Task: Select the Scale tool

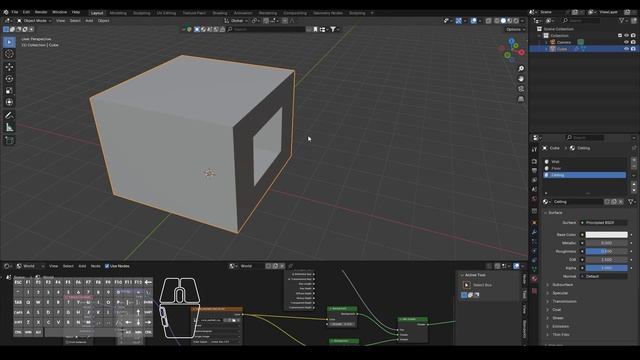Action: 9,91
